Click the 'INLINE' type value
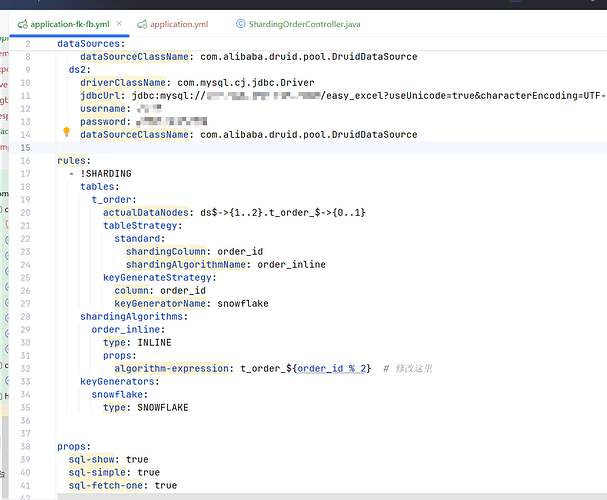The width and height of the screenshot is (607, 500). tap(154, 343)
